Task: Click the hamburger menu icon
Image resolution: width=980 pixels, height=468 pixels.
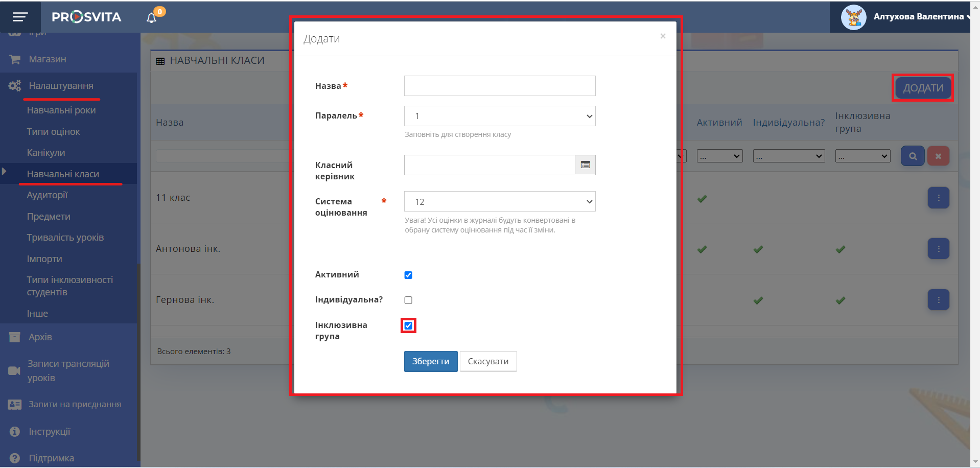Action: coord(20,17)
